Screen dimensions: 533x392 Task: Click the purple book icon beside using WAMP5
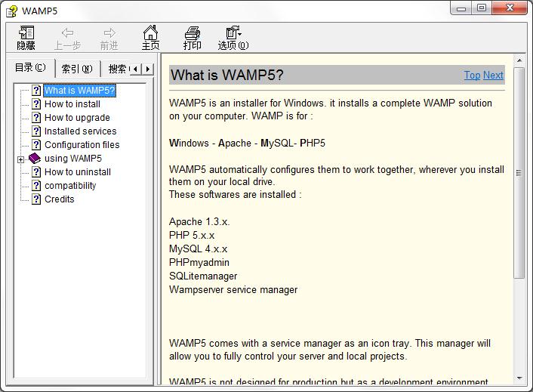click(x=35, y=159)
